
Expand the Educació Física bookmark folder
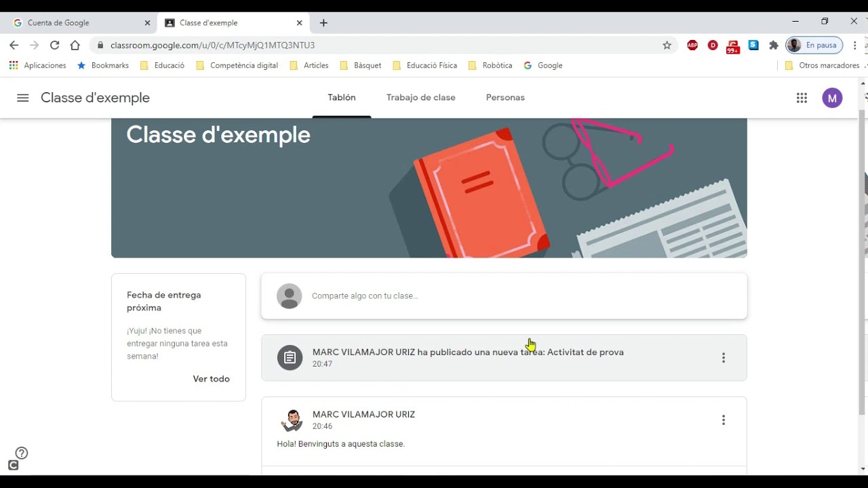click(x=425, y=66)
